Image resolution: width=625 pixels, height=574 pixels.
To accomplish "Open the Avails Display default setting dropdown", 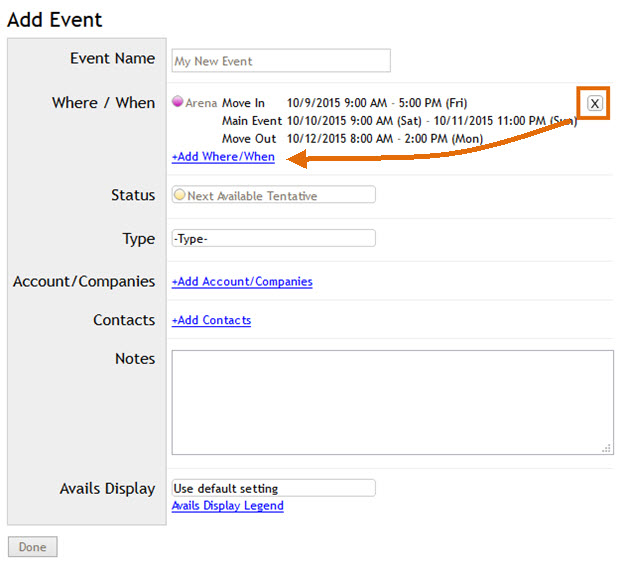I will pyautogui.click(x=273, y=488).
